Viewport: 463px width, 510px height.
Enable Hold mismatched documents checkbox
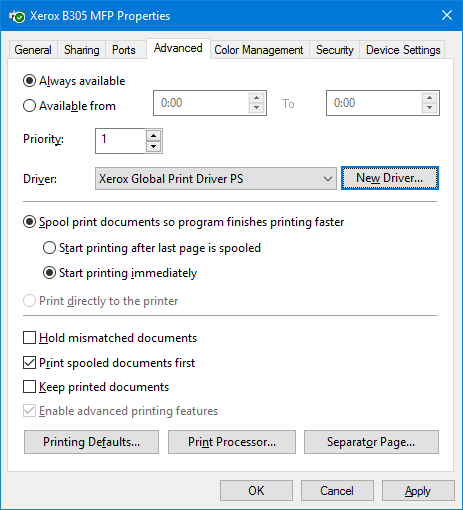pos(29,337)
